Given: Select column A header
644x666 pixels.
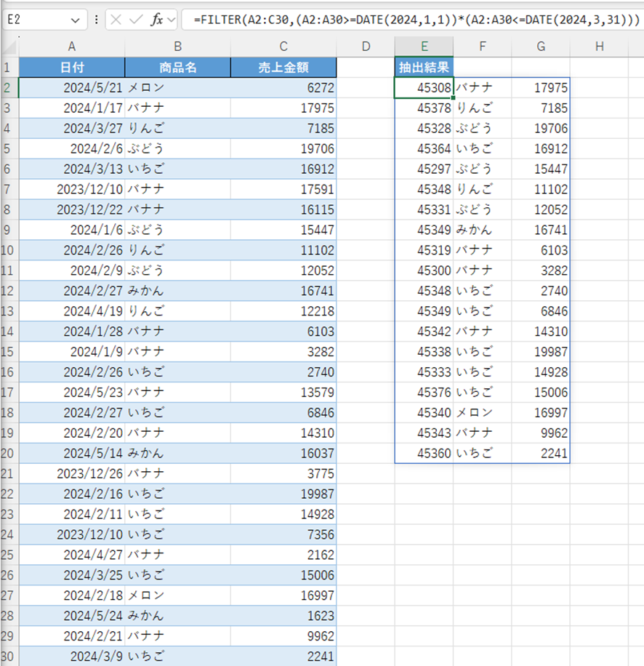Looking at the screenshot, I should pos(71,47).
